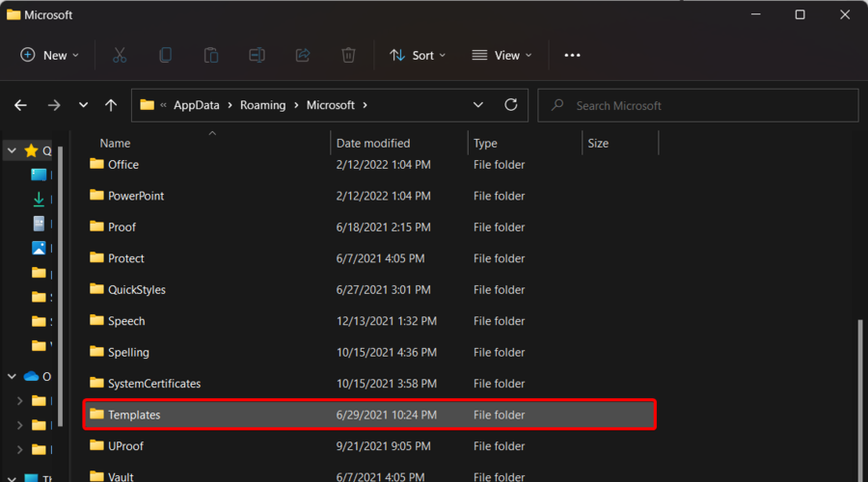
Task: Click the file list vertical scrollbar
Action: (859, 400)
